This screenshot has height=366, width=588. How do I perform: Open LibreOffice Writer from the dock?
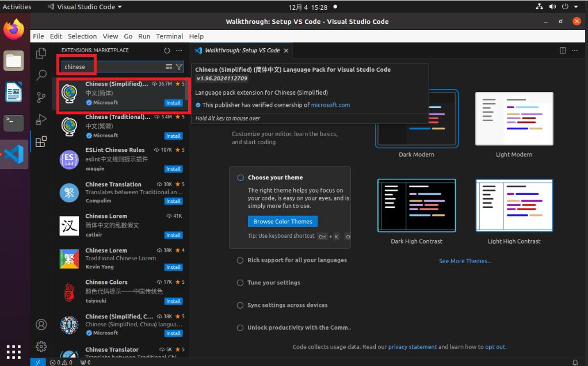click(x=14, y=92)
